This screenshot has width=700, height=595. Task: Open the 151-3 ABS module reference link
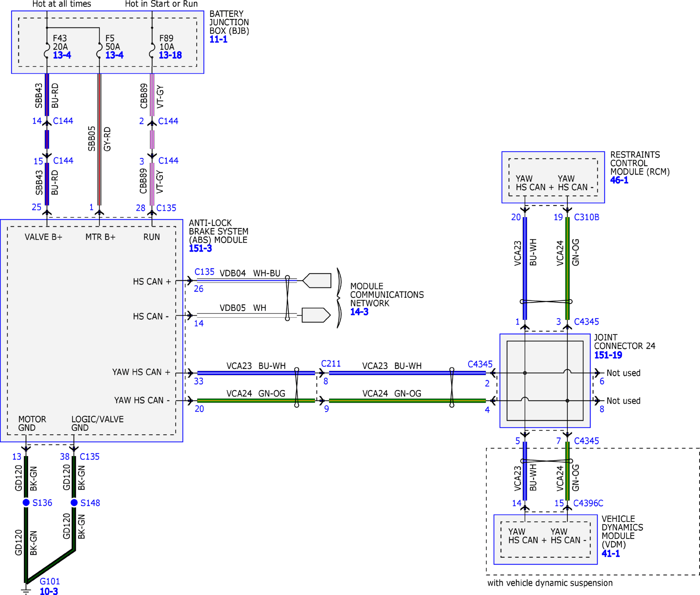click(x=200, y=248)
